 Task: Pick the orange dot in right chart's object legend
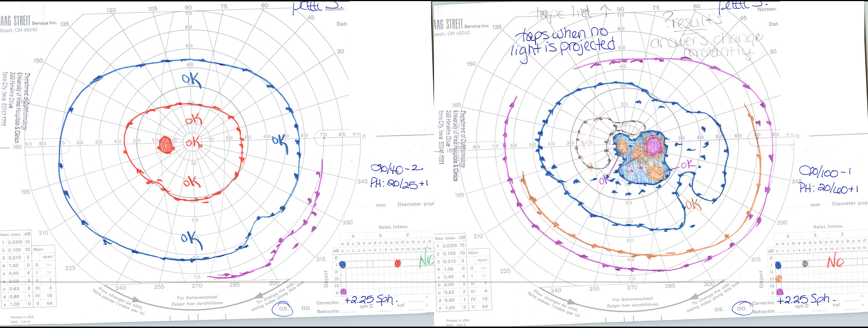[x=779, y=278]
